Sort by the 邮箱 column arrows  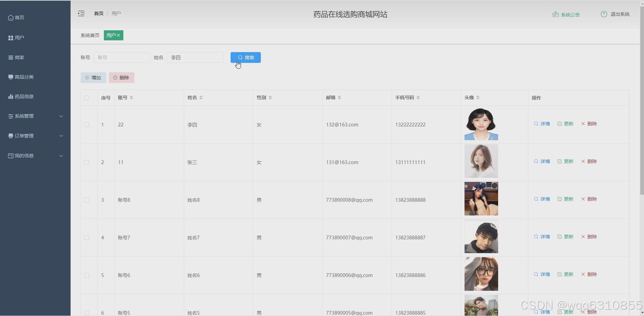coord(339,97)
